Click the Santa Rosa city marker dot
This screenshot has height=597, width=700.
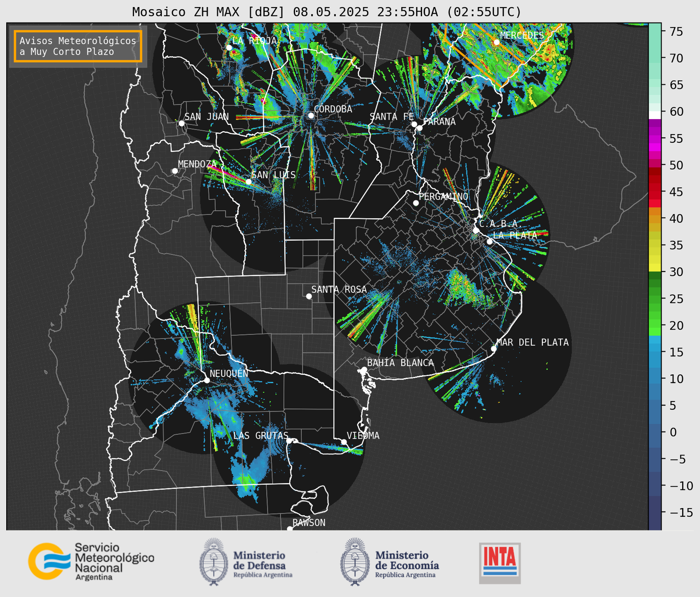point(309,296)
